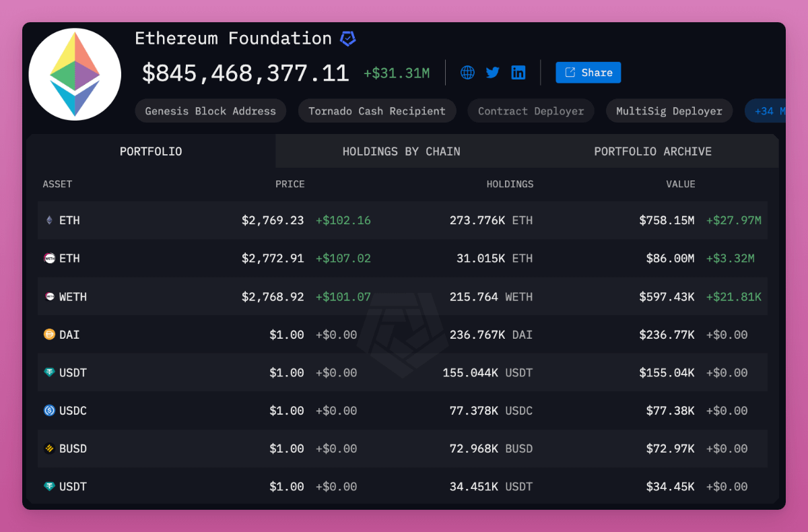Click the WETH token icon in third row
Screen dimensions: 808x532
point(49,297)
